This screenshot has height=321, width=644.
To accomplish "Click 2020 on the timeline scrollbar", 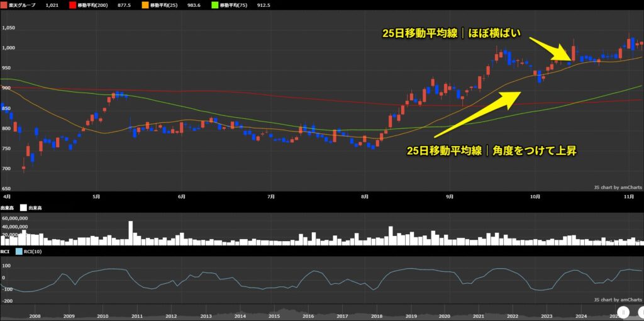I will pyautogui.click(x=444, y=316).
